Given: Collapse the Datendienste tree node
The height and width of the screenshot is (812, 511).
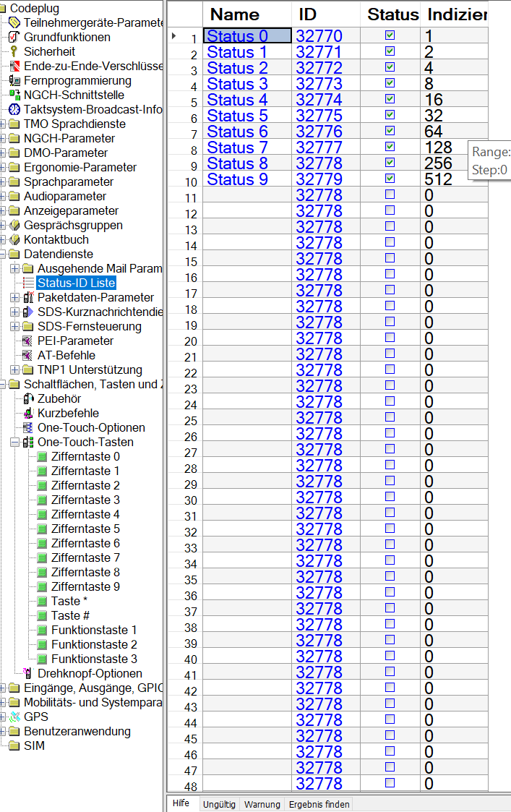Looking at the screenshot, I should 4,254.
